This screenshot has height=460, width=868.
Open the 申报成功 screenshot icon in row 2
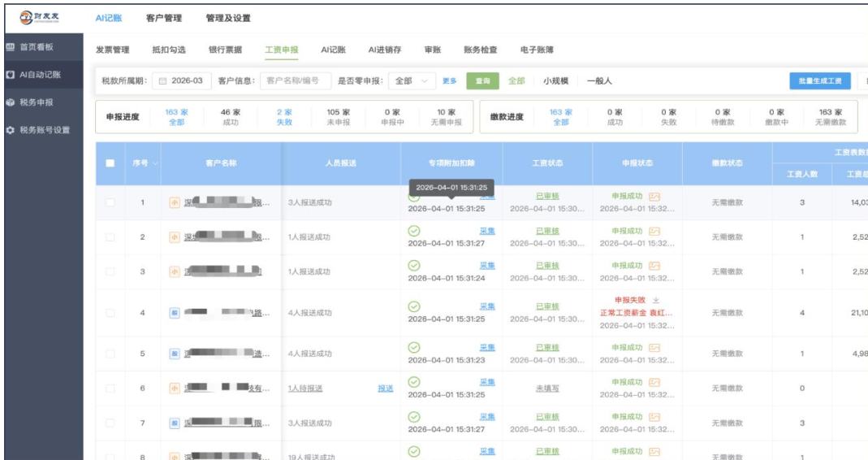654,231
